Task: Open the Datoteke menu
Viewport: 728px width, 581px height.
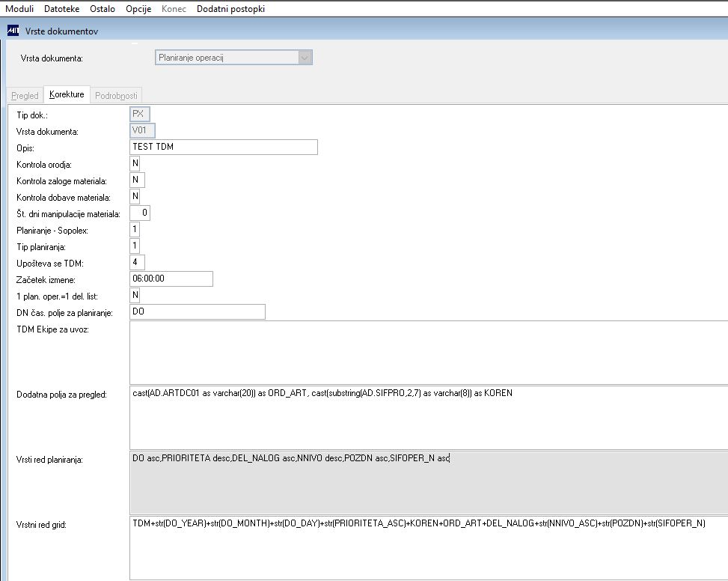Action: coord(62,9)
